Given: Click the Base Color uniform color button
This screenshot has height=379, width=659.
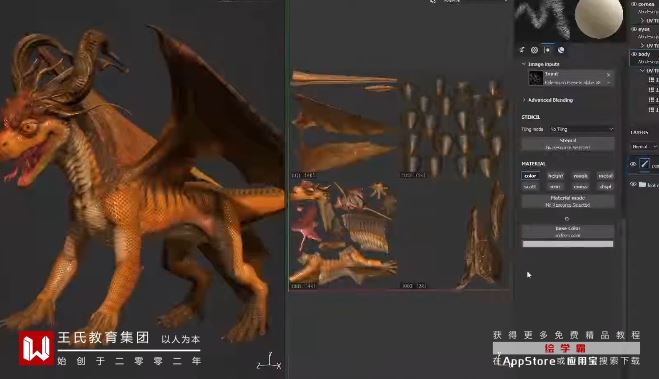Looking at the screenshot, I should (568, 232).
